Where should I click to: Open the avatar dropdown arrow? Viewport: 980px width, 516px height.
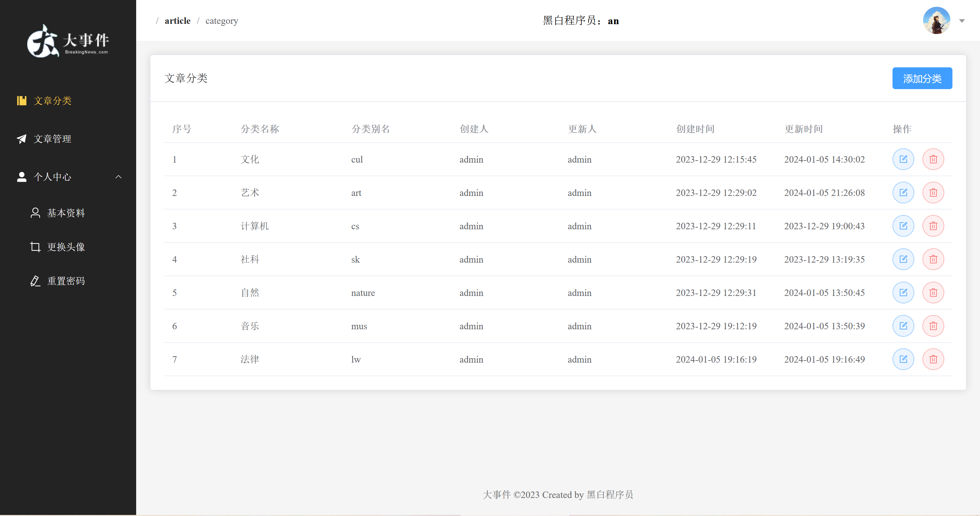tap(961, 21)
